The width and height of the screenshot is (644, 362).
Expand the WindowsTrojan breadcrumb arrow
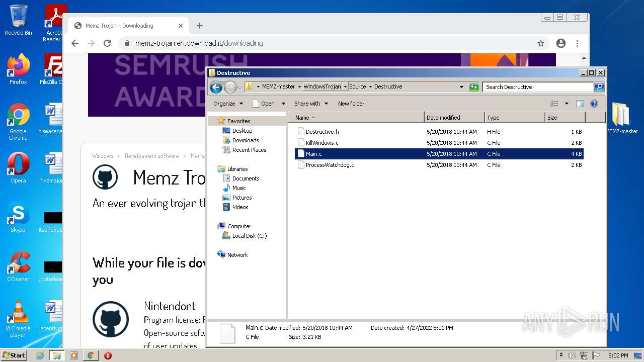(345, 86)
